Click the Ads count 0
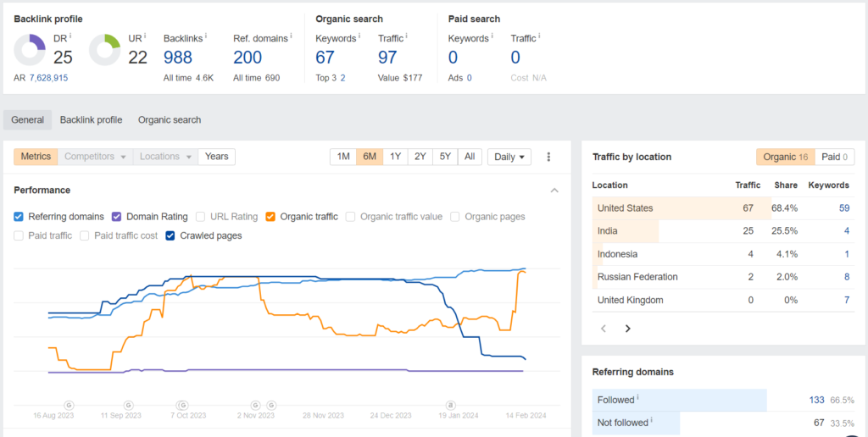 [x=469, y=78]
